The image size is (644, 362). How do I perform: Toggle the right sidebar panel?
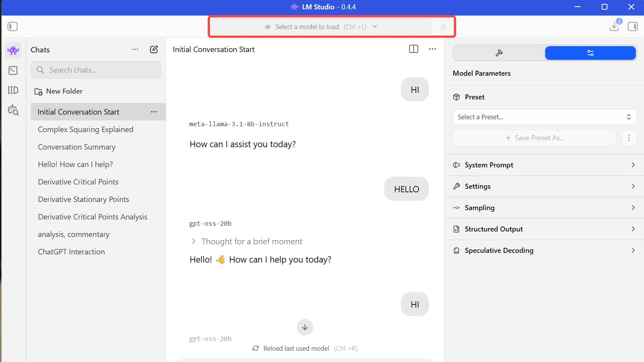(633, 26)
